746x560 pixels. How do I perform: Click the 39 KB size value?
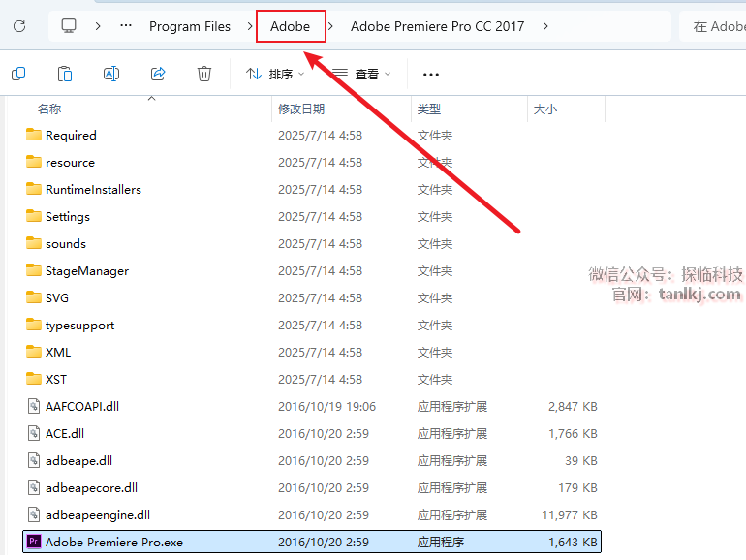pyautogui.click(x=581, y=460)
